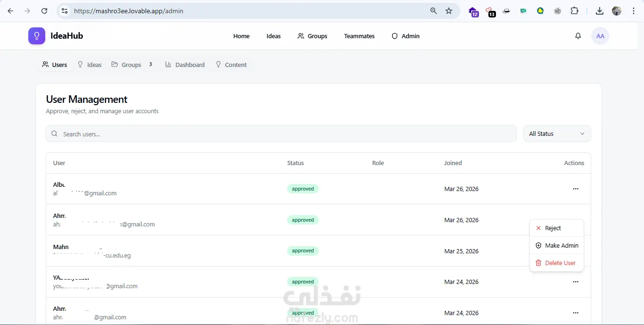
Task: Reload the current page
Action: (x=44, y=11)
